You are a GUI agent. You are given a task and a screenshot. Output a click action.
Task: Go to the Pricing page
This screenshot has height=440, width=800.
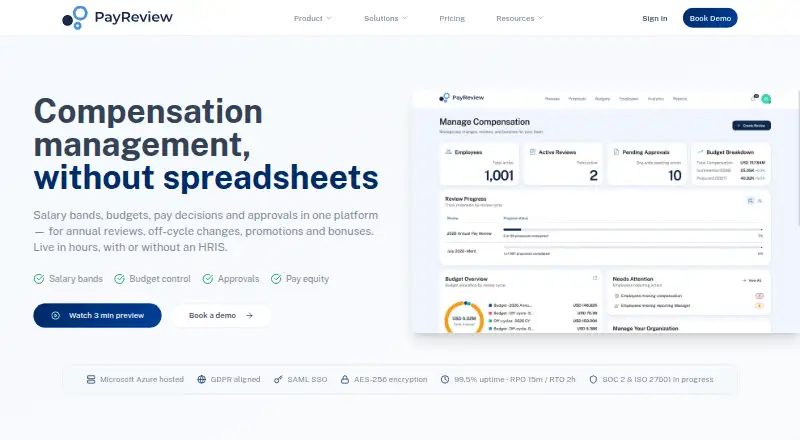(x=452, y=18)
